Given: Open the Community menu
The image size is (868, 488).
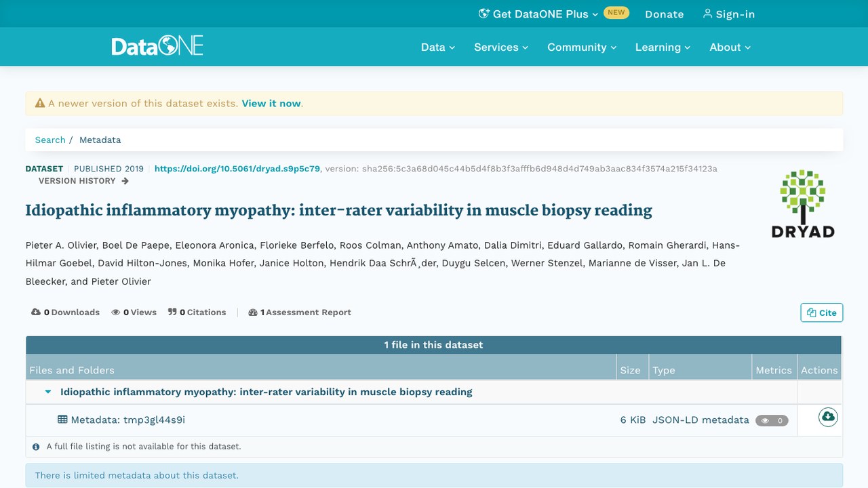Looking at the screenshot, I should 582,47.
